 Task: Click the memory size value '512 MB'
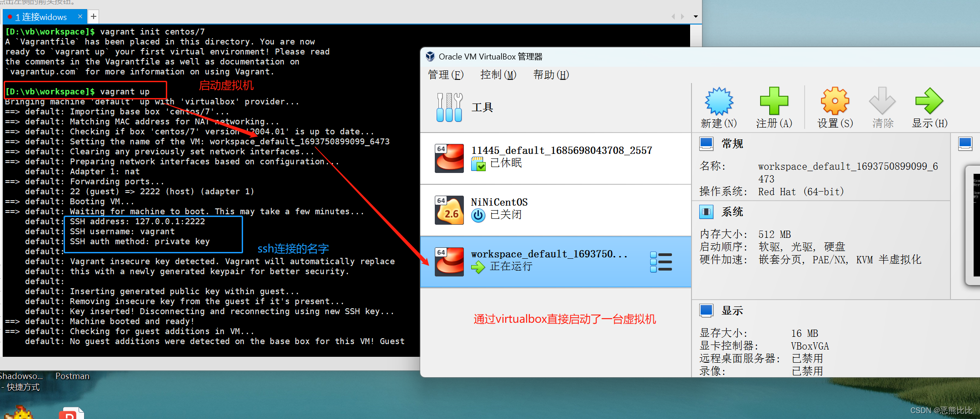[x=775, y=234]
